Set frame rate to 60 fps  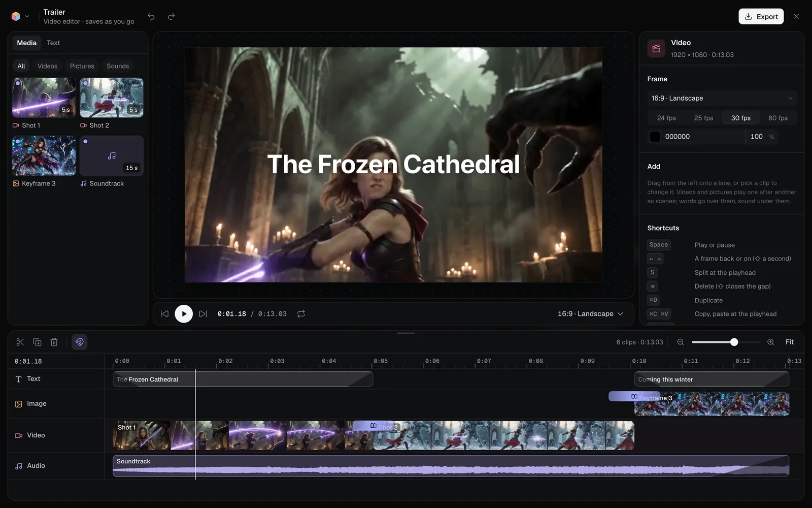point(777,118)
